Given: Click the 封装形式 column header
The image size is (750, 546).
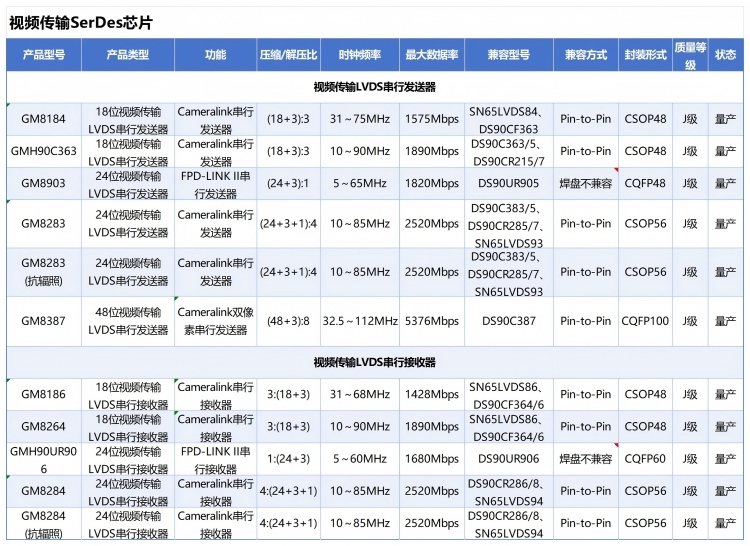Looking at the screenshot, I should [645, 55].
